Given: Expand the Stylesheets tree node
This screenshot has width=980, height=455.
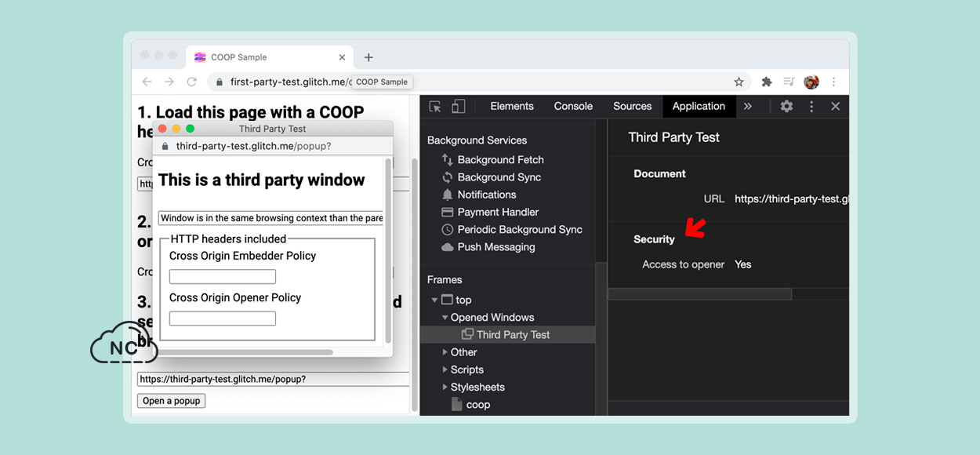Looking at the screenshot, I should [445, 387].
